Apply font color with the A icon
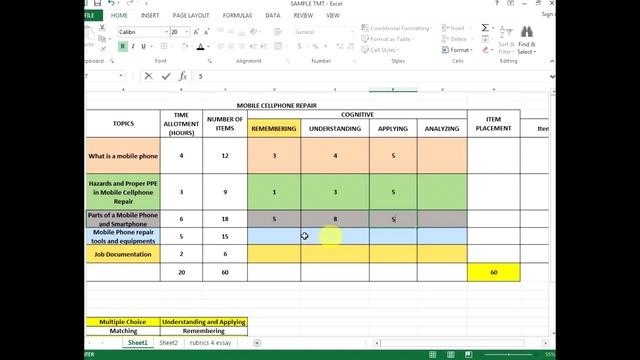 click(200, 47)
